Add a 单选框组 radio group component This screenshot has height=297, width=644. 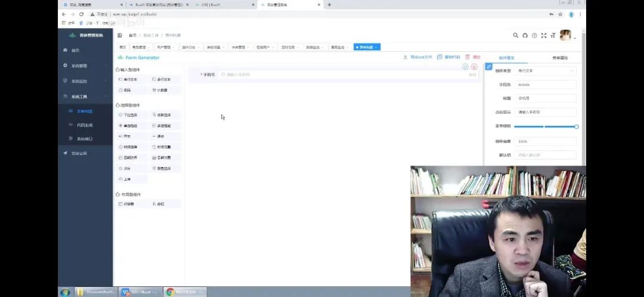[131, 126]
